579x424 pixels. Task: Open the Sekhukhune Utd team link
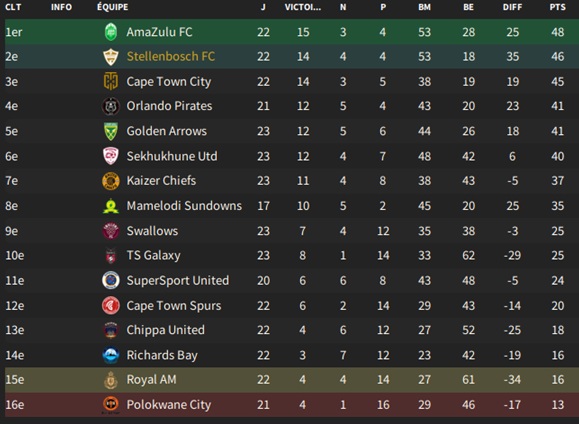click(x=172, y=156)
